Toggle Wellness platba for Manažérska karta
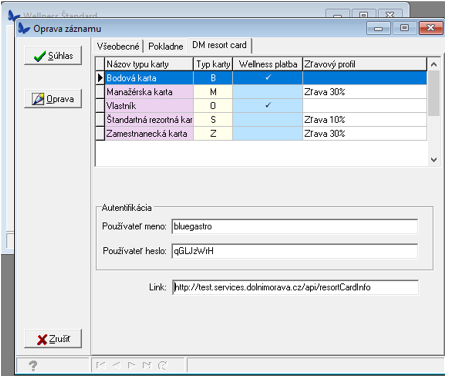Viewport: 451px width, 379px height. tap(268, 92)
